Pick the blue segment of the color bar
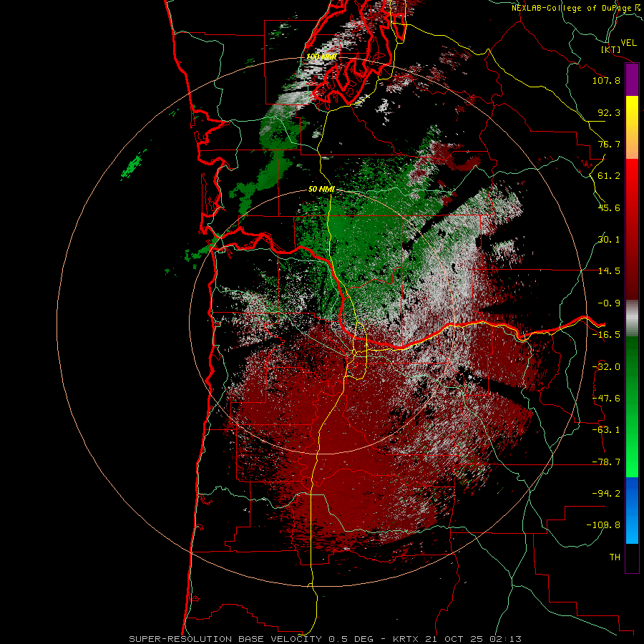The width and height of the screenshot is (644, 644). (632, 510)
